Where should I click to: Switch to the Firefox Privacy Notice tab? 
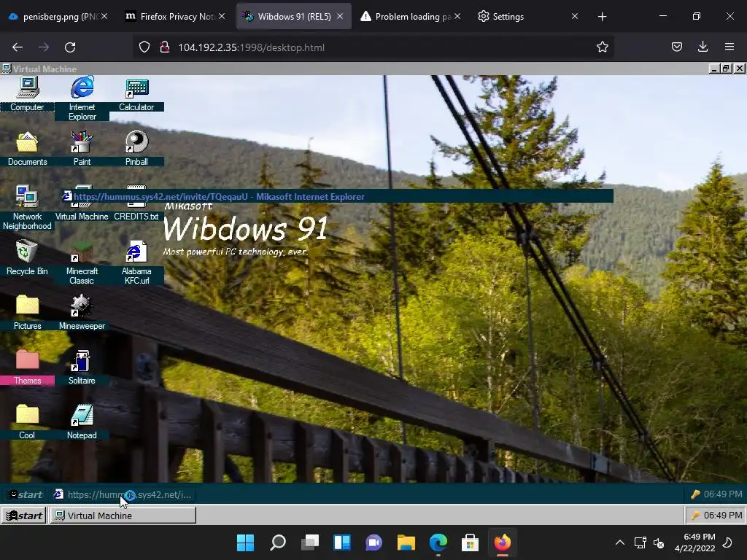point(177,17)
